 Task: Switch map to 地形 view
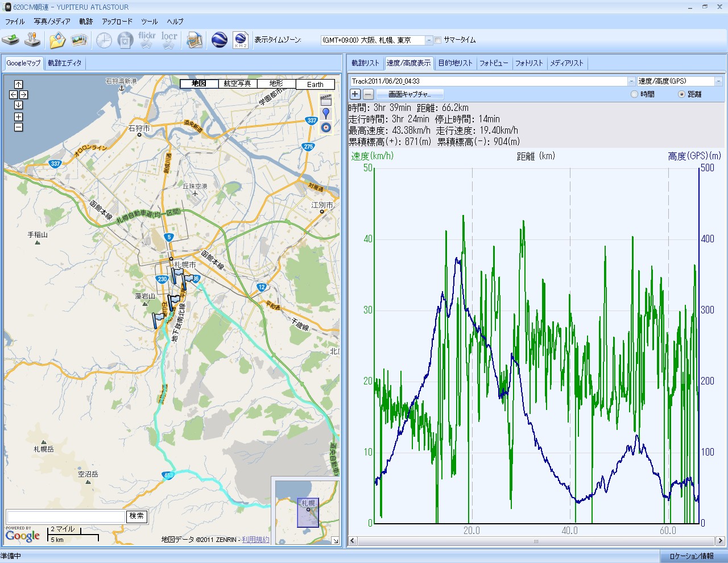point(276,84)
